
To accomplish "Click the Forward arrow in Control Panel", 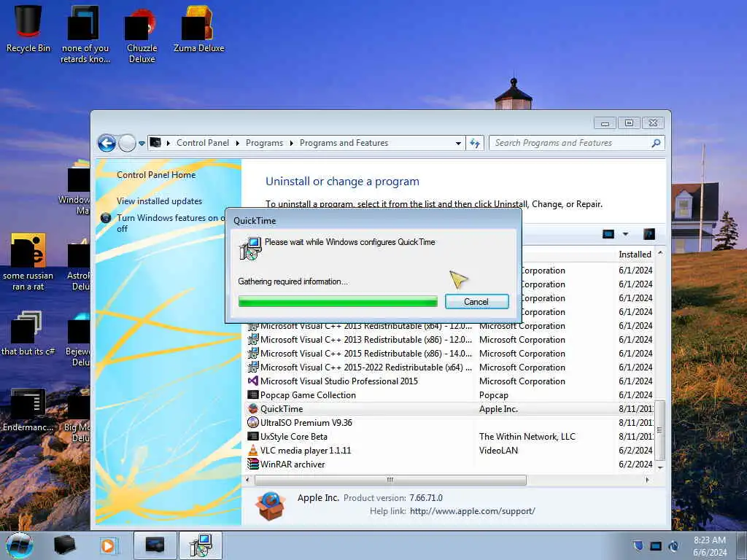I will [x=127, y=143].
